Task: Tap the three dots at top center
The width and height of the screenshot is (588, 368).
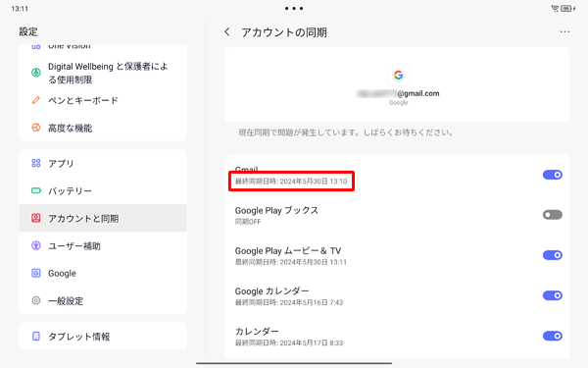Action: point(294,8)
